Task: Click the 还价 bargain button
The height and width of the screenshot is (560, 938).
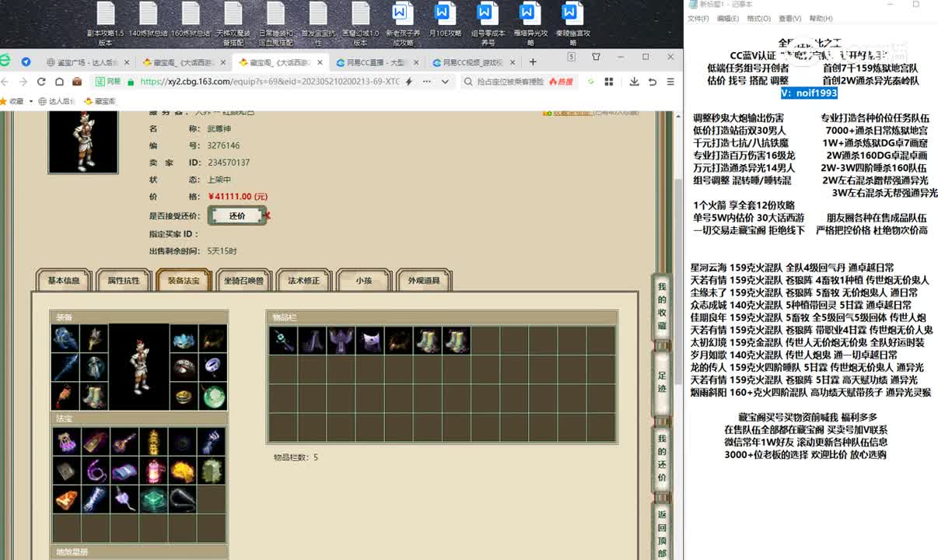Action: [x=237, y=216]
